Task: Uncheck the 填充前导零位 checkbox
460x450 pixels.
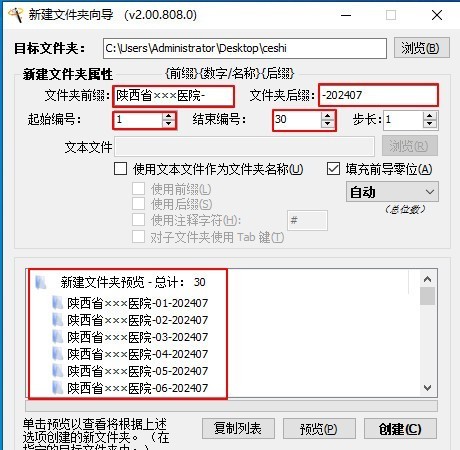Action: coord(333,169)
